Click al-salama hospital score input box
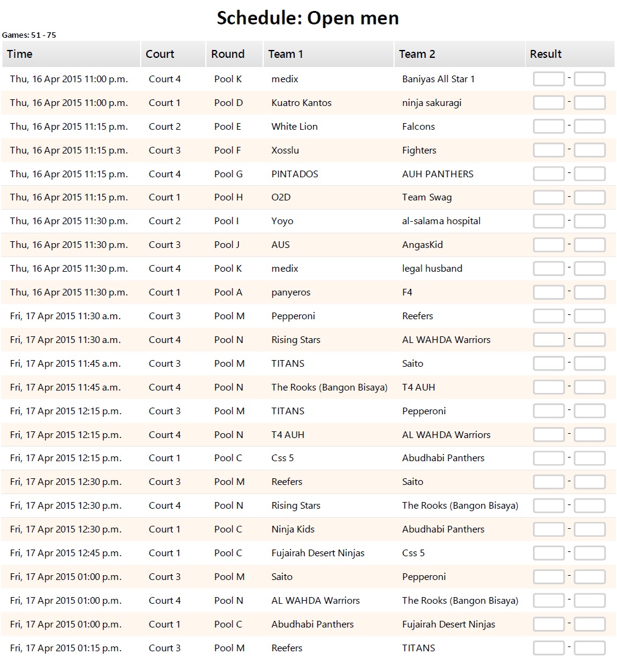This screenshot has height=672, width=617. 590,221
